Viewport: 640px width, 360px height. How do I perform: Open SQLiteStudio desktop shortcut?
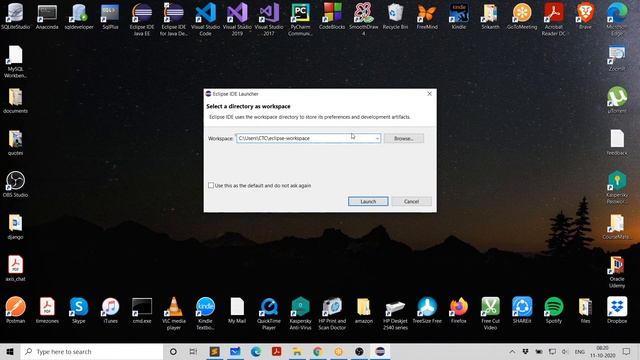tap(16, 17)
